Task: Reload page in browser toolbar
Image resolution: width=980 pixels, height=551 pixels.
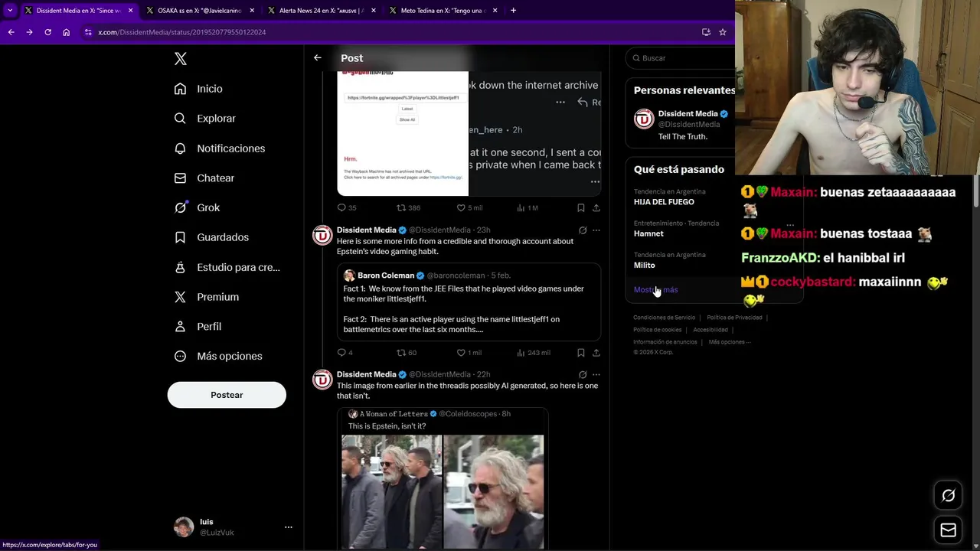Action: [47, 32]
